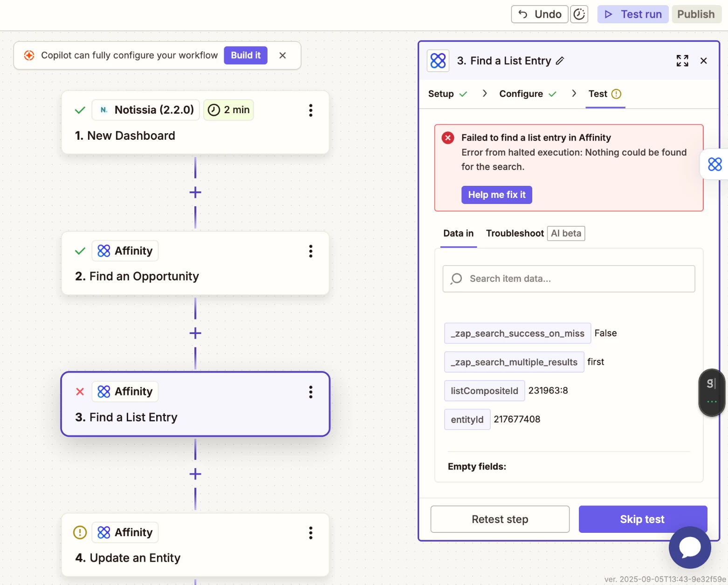This screenshot has width=728, height=585.
Task: Click the Undo button
Action: [x=539, y=14]
